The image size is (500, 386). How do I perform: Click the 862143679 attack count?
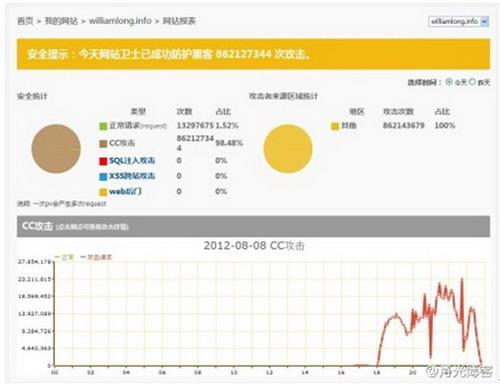point(404,126)
